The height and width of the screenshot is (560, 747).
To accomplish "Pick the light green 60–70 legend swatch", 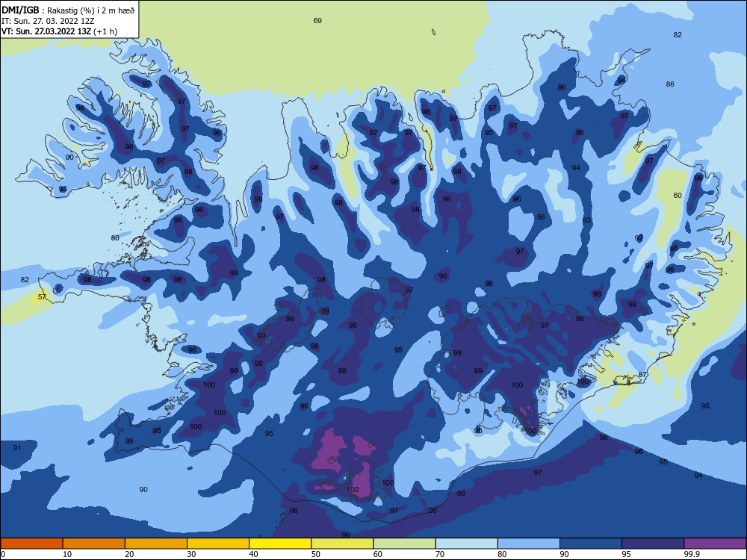I will pyautogui.click(x=404, y=544).
